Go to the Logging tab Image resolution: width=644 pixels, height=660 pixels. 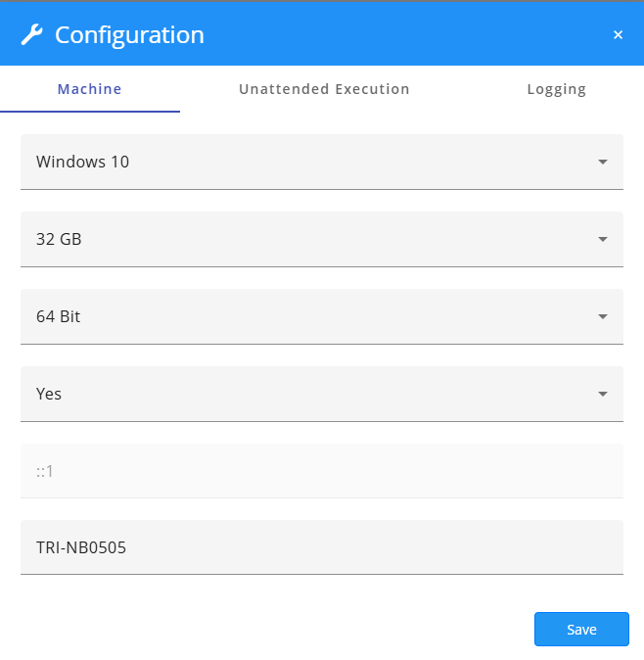click(556, 89)
